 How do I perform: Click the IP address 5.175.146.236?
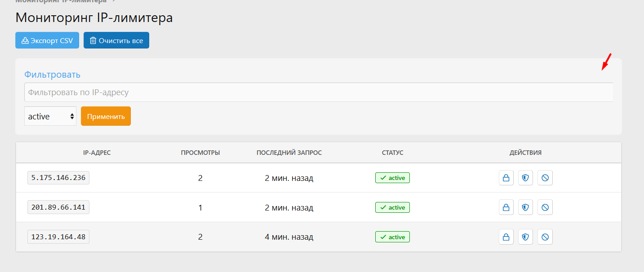coord(58,178)
